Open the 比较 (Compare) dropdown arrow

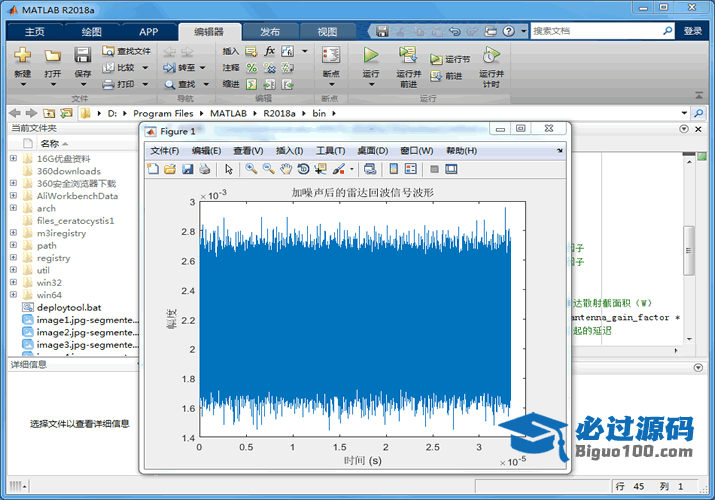(145, 68)
